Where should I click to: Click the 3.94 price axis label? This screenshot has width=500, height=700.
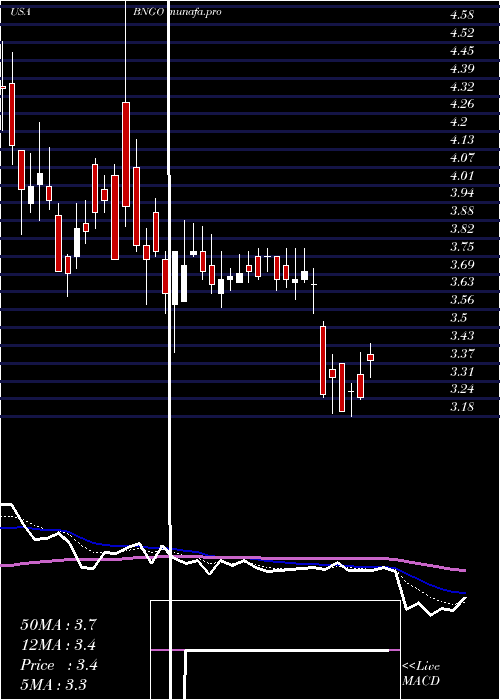pyautogui.click(x=462, y=192)
